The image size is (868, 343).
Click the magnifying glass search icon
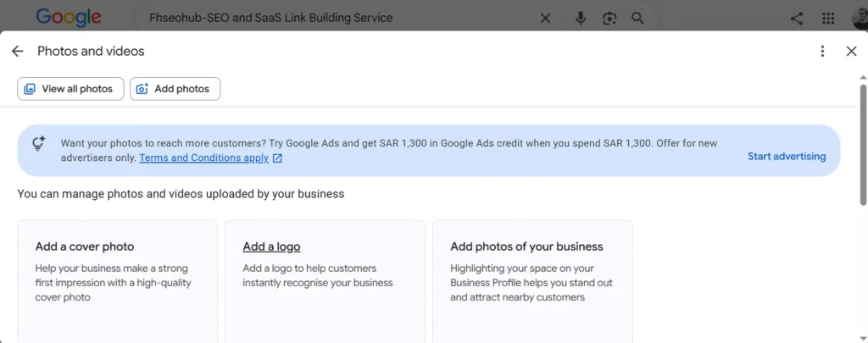[x=637, y=19]
